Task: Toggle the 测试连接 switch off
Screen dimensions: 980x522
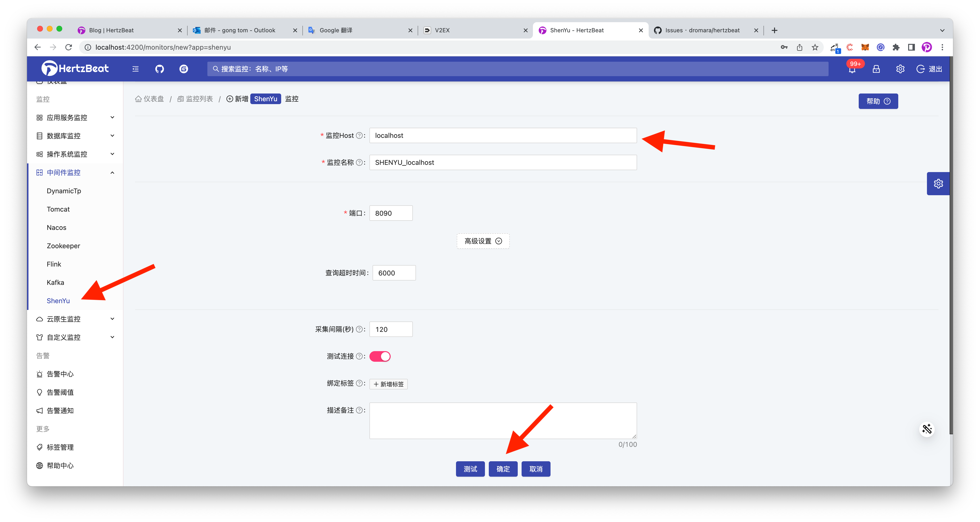Action: 380,356
